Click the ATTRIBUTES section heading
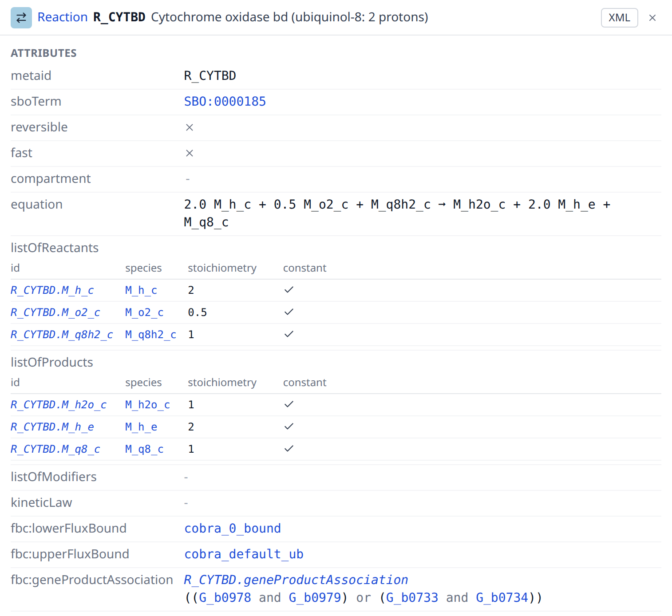672x616 pixels. [x=43, y=53]
